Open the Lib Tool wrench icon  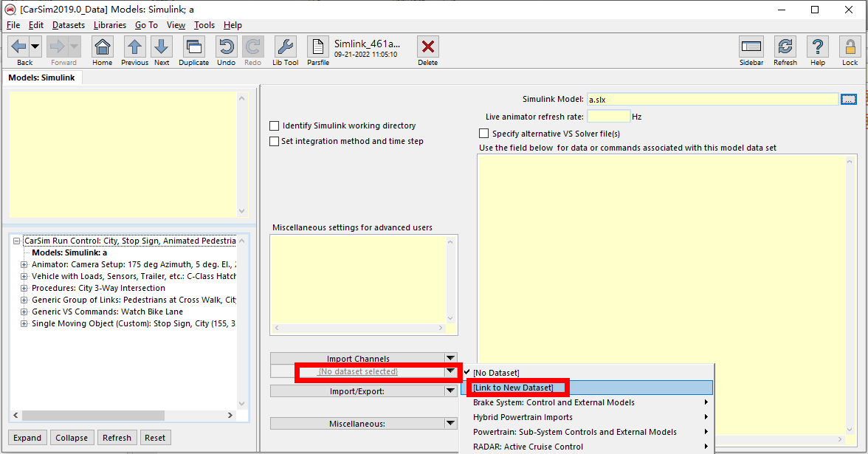(x=285, y=47)
